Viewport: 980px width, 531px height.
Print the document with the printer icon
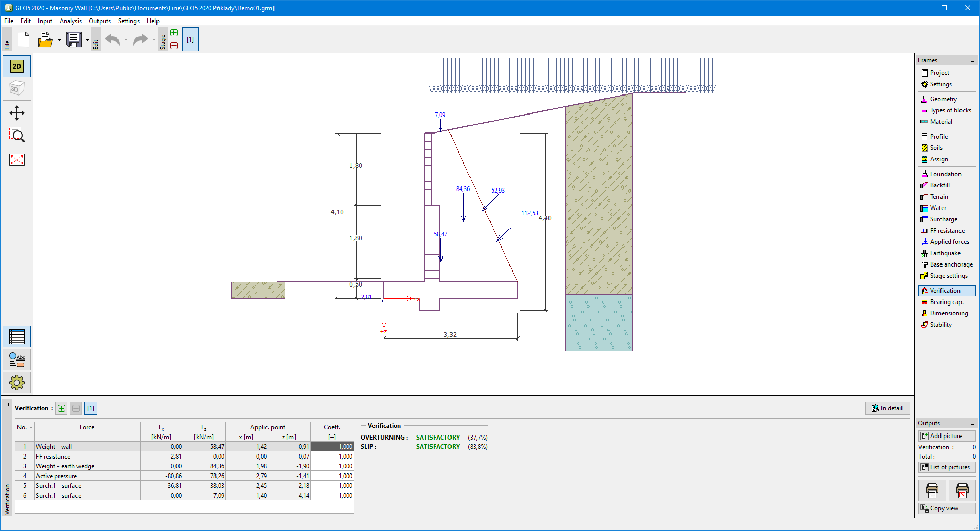932,490
